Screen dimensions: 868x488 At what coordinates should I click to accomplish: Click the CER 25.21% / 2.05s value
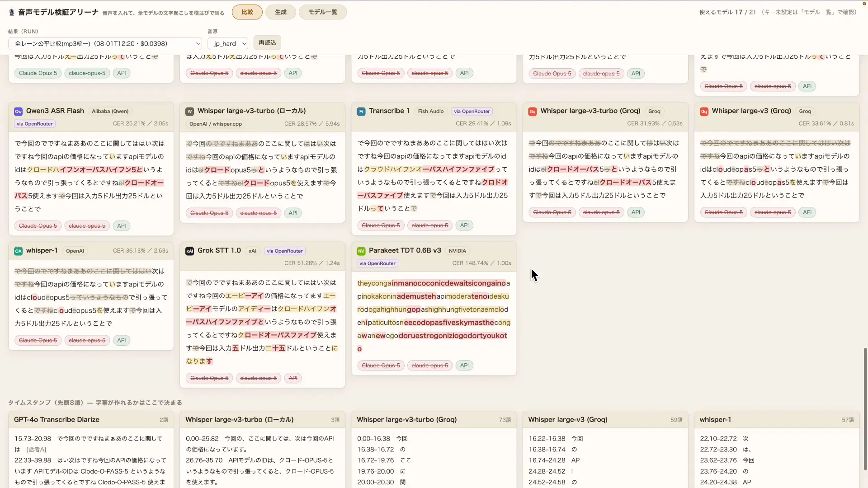[x=141, y=123]
